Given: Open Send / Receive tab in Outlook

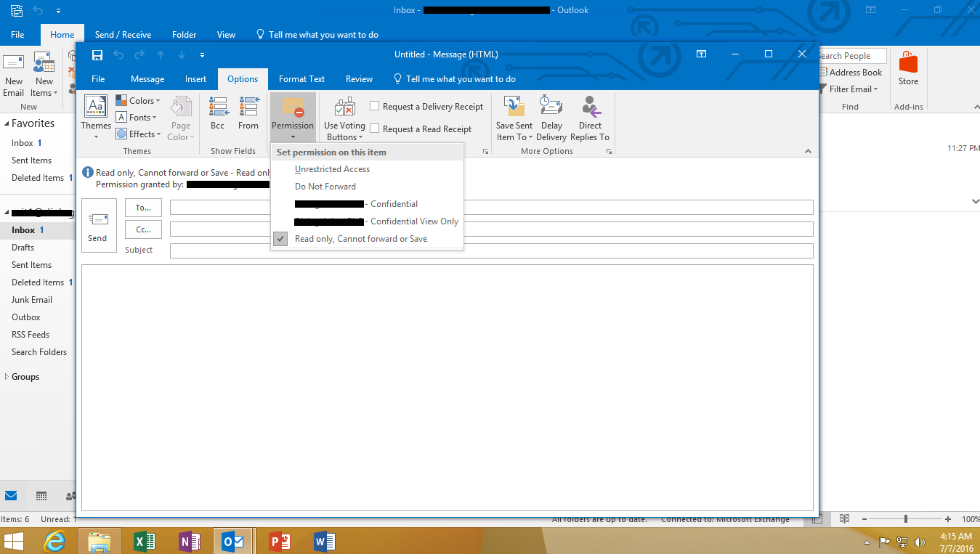Looking at the screenshot, I should 123,34.
